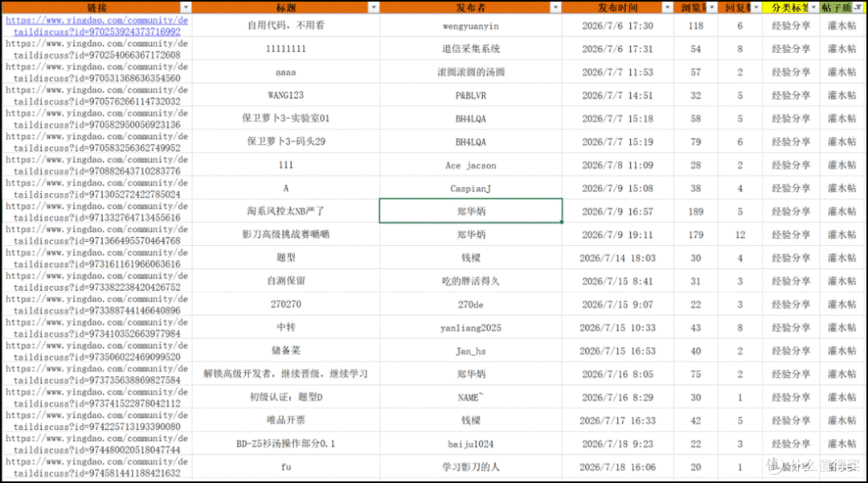Click the 链接 header cell
Viewport: 868px width, 483px height.
point(97,7)
